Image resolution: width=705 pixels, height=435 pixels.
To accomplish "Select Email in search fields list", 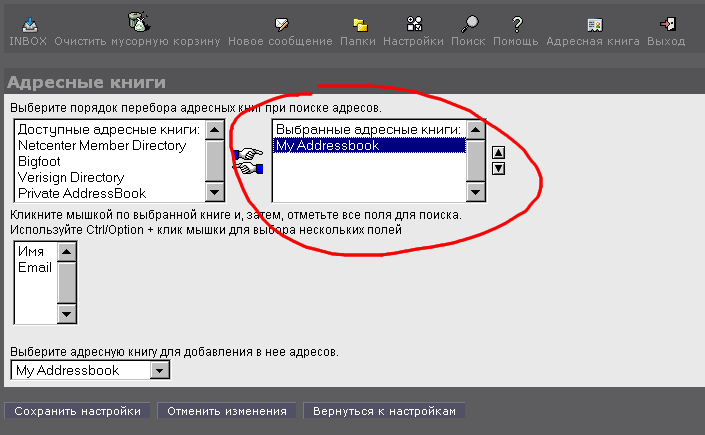I will tap(36, 267).
